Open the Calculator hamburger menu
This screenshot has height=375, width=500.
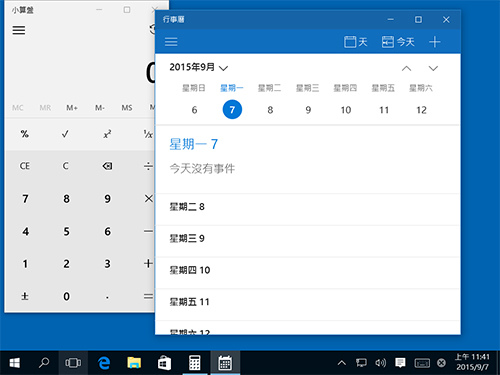pos(19,30)
